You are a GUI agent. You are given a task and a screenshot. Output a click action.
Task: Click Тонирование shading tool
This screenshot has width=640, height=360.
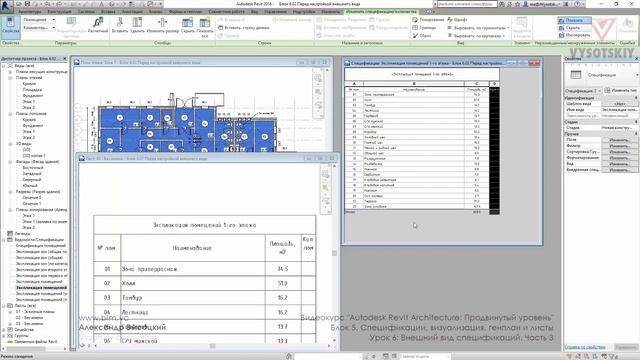click(427, 20)
